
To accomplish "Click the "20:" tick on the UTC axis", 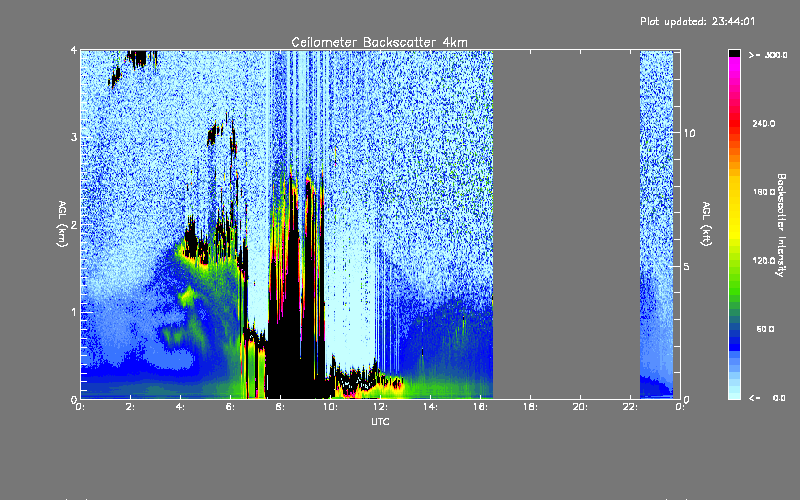I will (x=580, y=407).
